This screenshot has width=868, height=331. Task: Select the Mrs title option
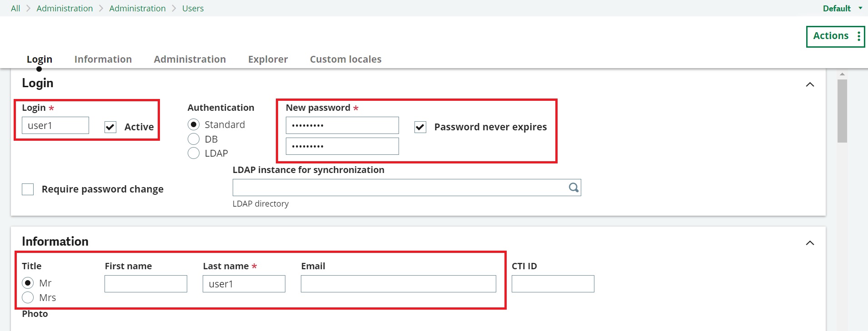pos(28,297)
